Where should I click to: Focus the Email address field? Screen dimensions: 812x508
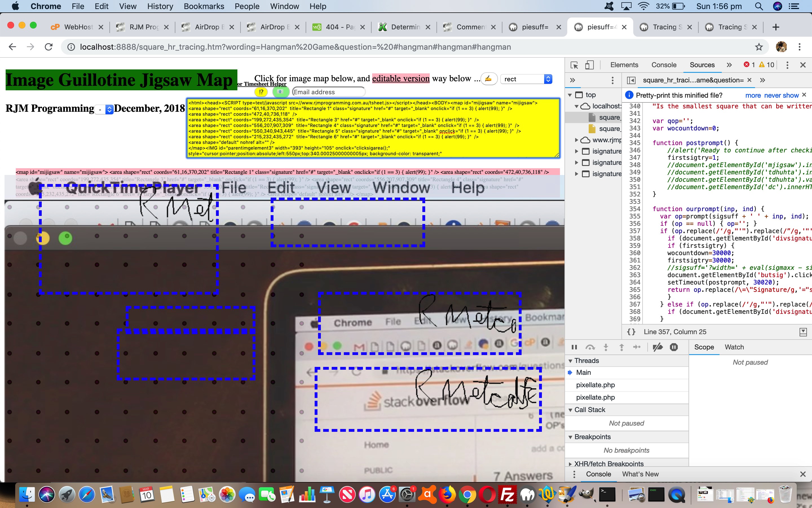pyautogui.click(x=328, y=92)
